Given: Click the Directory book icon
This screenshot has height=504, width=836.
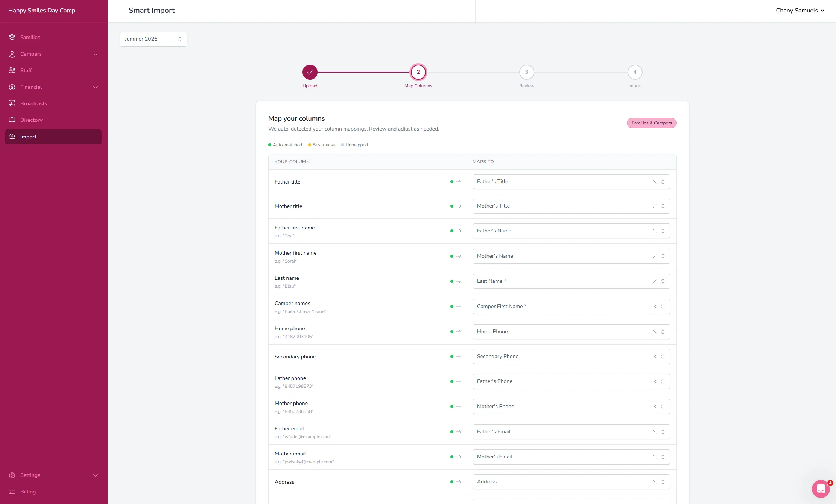Looking at the screenshot, I should [12, 120].
